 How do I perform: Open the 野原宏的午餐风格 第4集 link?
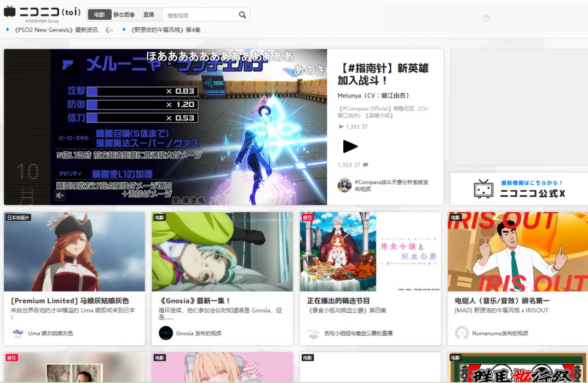(165, 30)
